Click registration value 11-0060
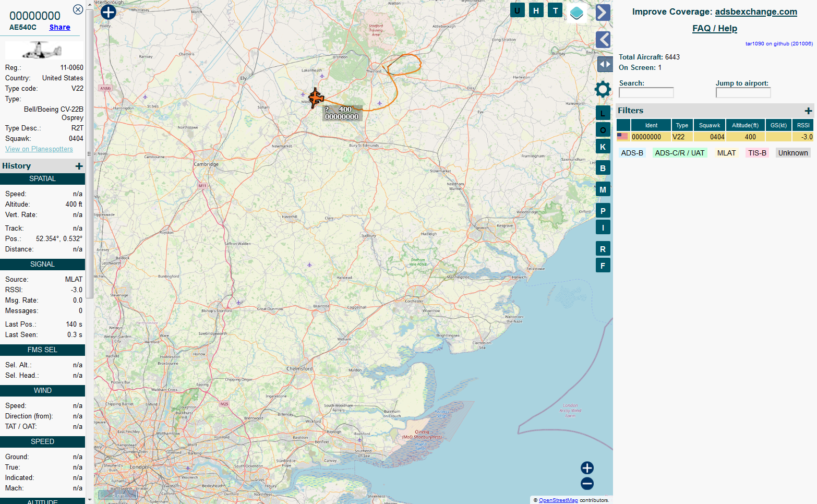Image resolution: width=817 pixels, height=504 pixels. pos(71,67)
